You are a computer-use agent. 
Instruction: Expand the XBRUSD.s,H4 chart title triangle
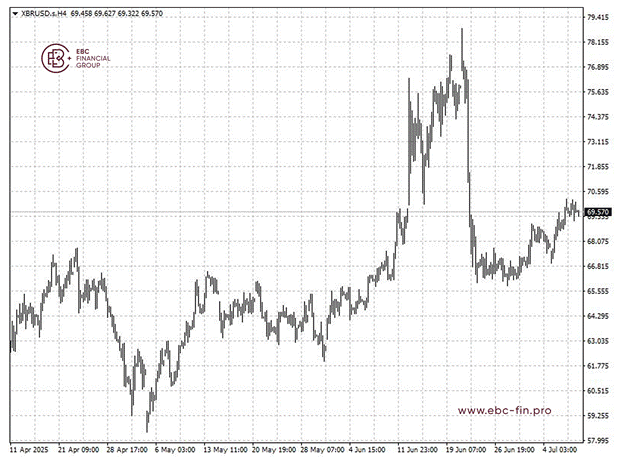coord(15,14)
